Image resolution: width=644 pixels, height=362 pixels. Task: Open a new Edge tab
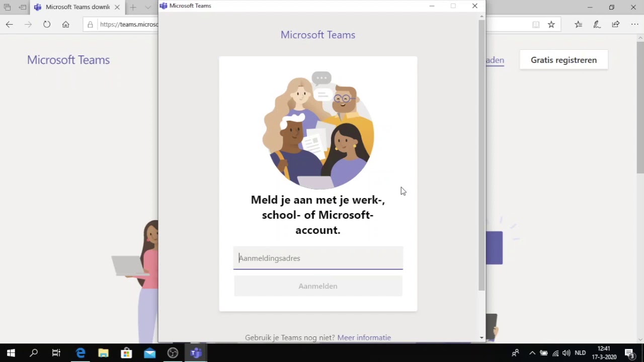point(133,8)
